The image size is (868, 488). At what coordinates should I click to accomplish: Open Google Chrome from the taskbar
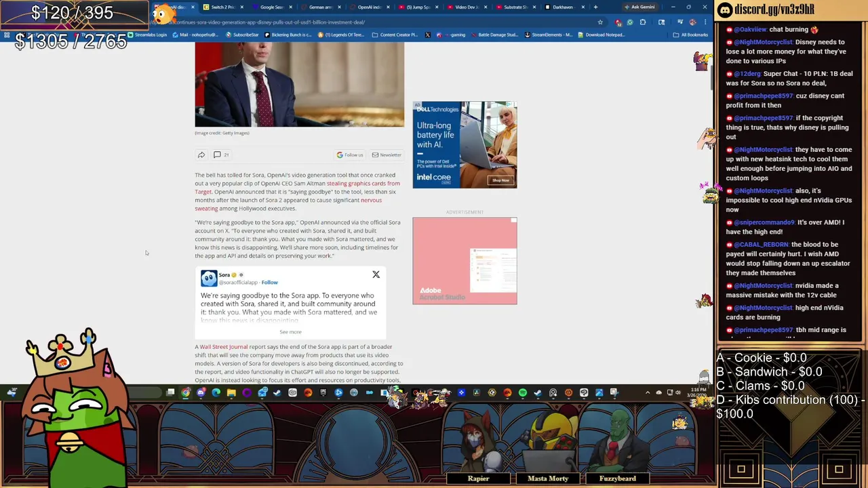(185, 392)
